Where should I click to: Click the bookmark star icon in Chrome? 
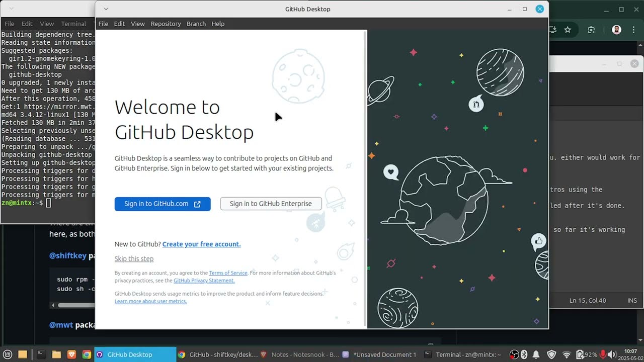568,30
